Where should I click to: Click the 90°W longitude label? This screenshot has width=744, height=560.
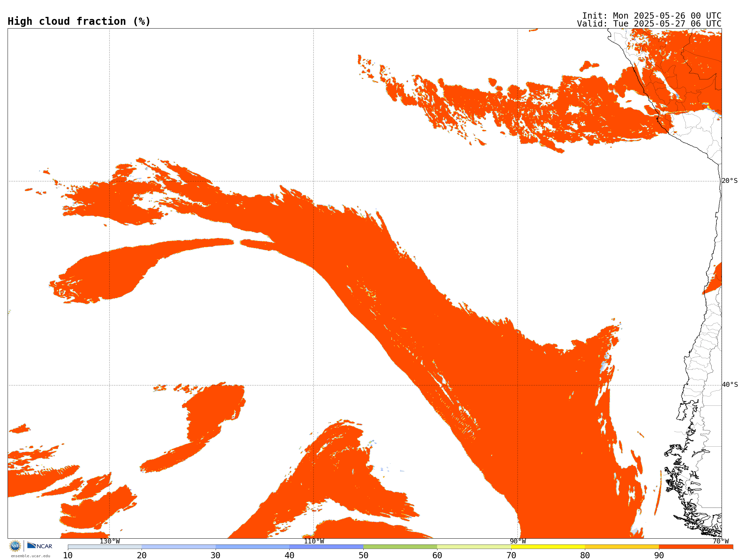click(518, 541)
